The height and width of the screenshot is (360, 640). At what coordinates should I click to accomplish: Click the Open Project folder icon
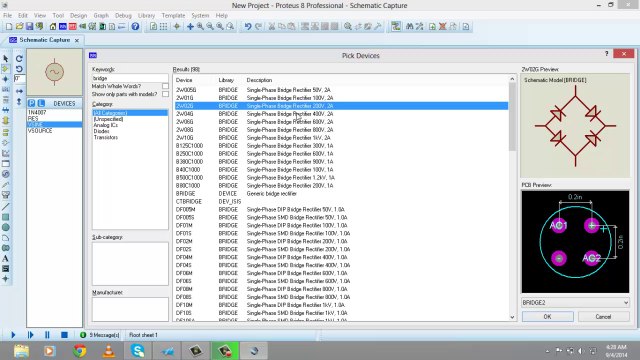click(x=19, y=27)
